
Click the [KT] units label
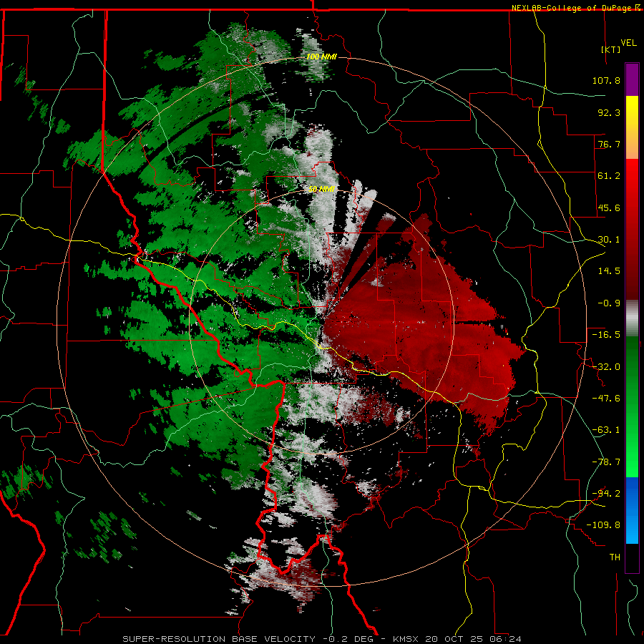coord(611,49)
